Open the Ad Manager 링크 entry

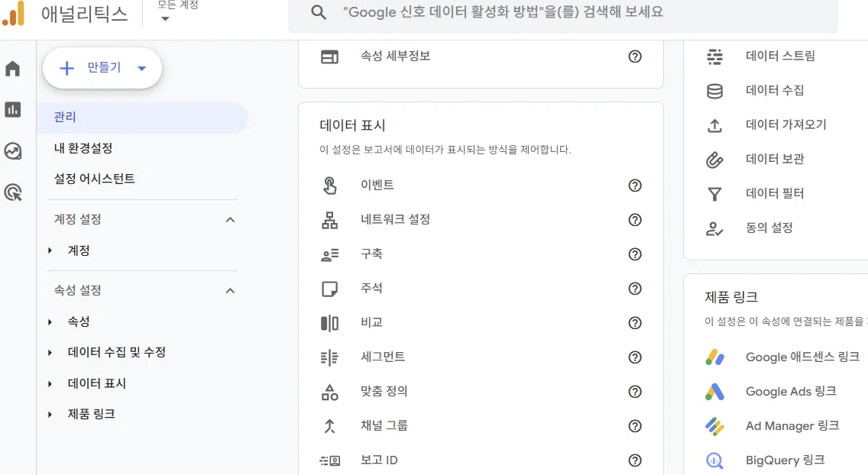[x=792, y=426]
